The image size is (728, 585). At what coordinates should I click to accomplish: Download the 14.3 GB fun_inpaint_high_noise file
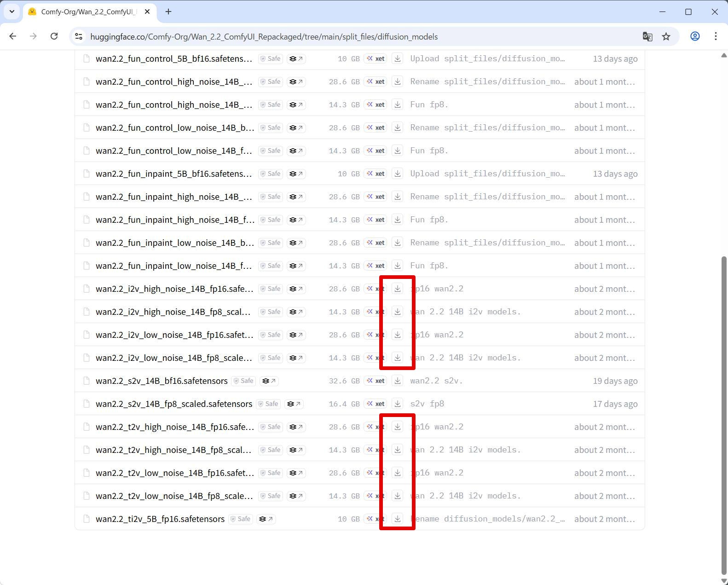(398, 220)
